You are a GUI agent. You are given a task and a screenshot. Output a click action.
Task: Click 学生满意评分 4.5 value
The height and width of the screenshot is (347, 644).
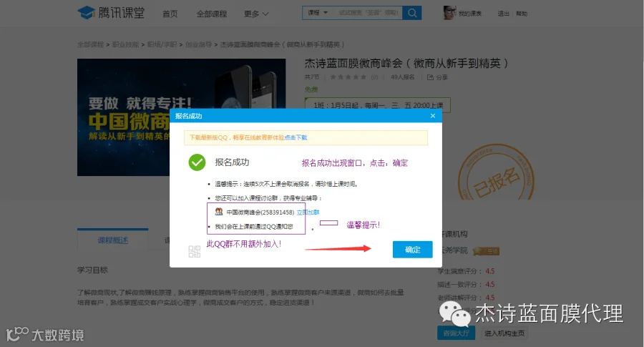tap(490, 271)
